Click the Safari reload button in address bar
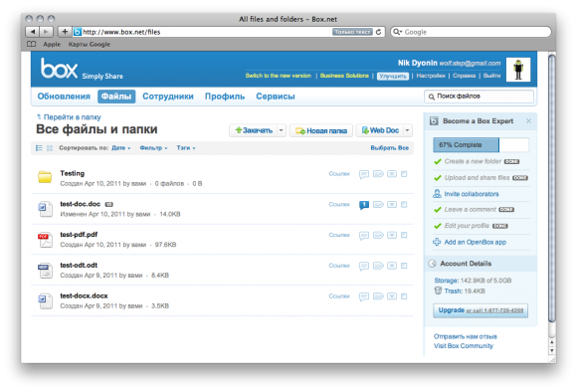 click(x=378, y=32)
